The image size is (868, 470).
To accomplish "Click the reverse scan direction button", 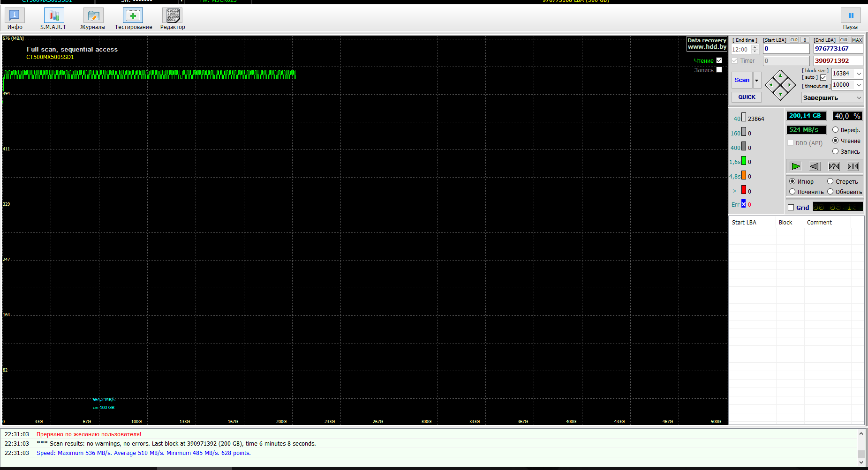I will pos(815,166).
